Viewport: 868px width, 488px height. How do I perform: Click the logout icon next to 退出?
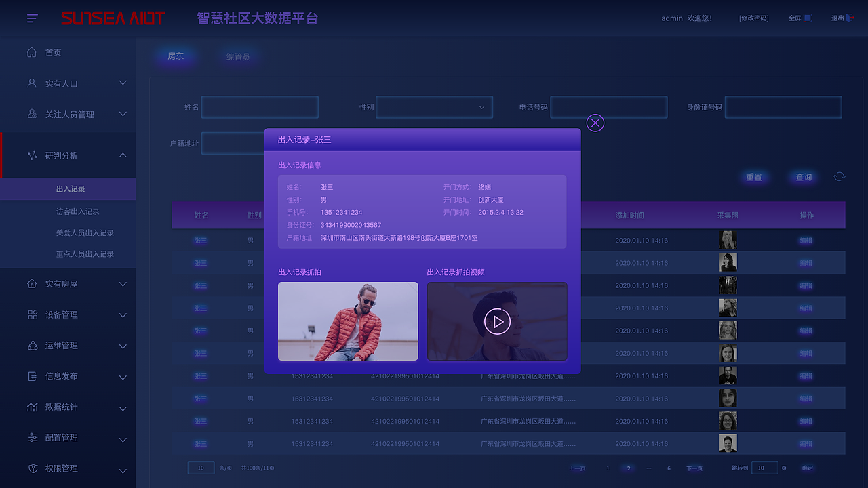pos(850,18)
